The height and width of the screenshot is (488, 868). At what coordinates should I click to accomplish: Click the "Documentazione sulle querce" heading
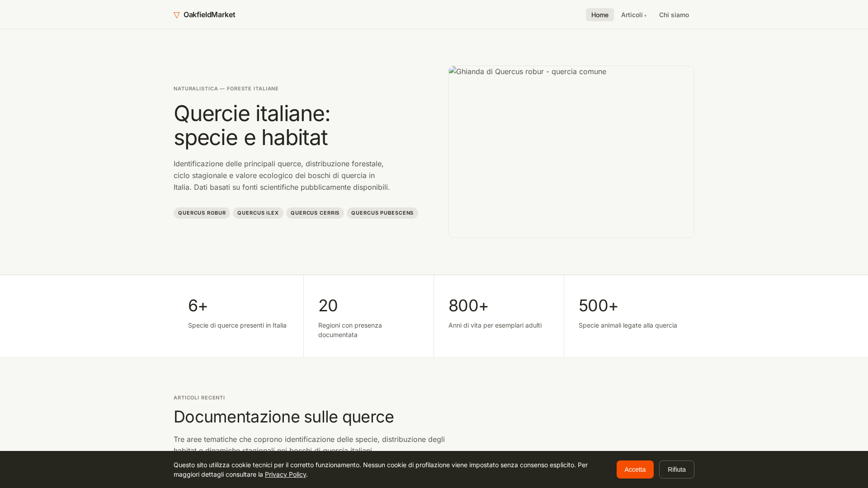283,417
